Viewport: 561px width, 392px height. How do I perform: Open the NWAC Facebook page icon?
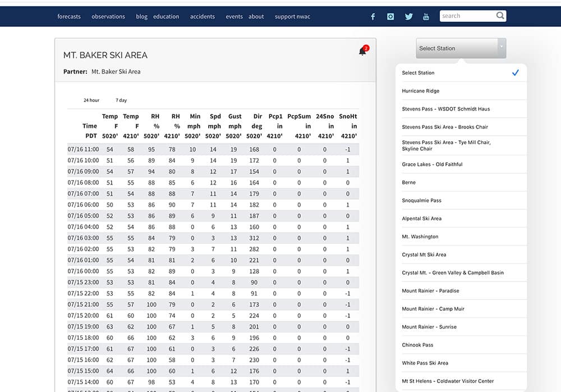(x=373, y=17)
